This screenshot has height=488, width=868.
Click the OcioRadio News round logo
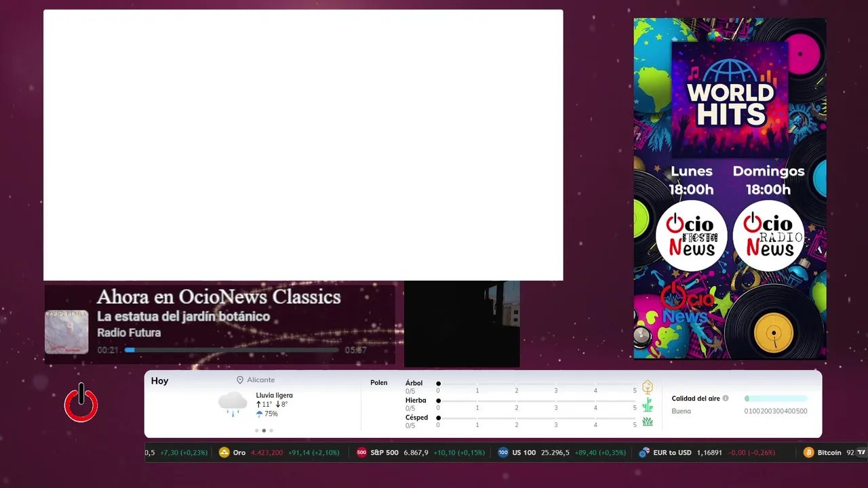click(x=768, y=236)
